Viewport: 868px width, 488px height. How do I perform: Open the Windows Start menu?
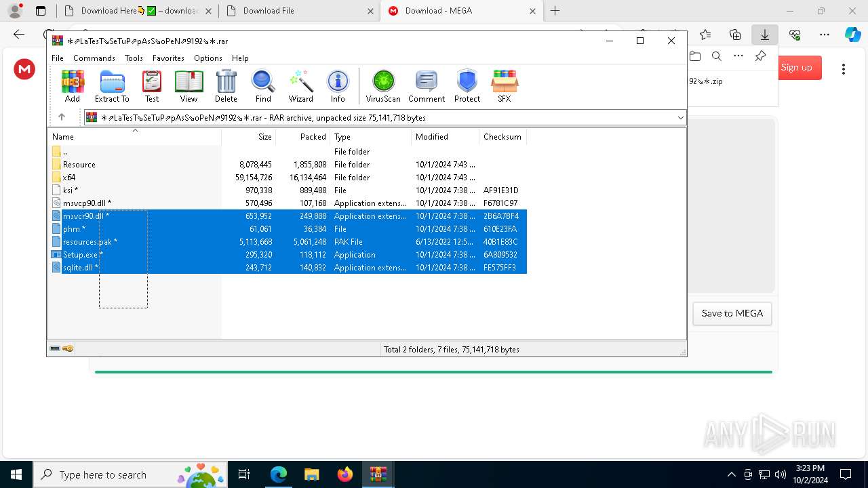[x=16, y=474]
